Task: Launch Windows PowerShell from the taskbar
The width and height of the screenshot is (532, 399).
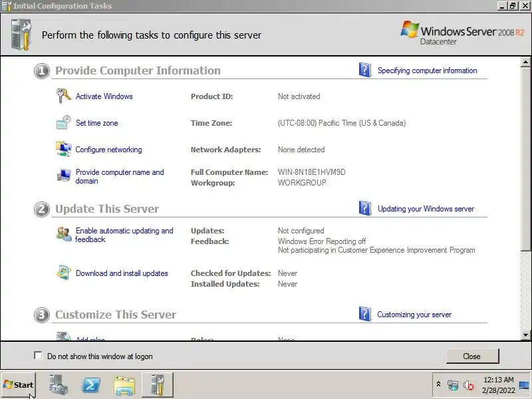Action: point(91,385)
